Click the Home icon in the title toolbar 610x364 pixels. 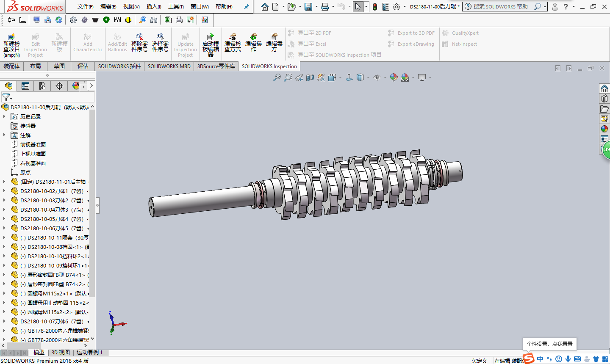pos(265,7)
